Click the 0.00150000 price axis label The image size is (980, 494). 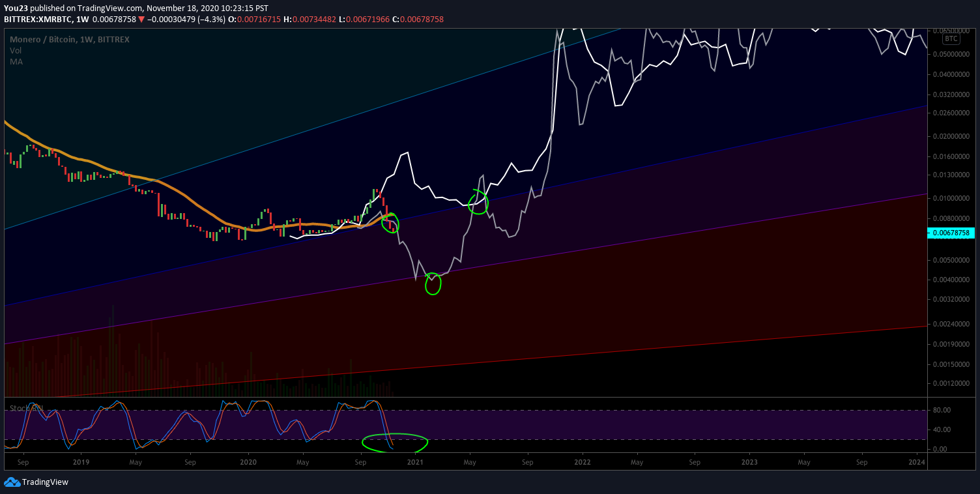click(x=951, y=364)
